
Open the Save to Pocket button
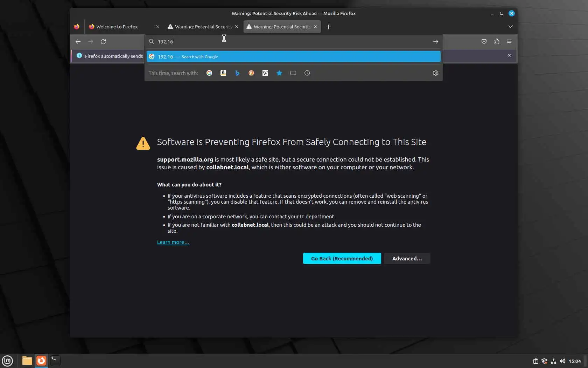click(484, 41)
